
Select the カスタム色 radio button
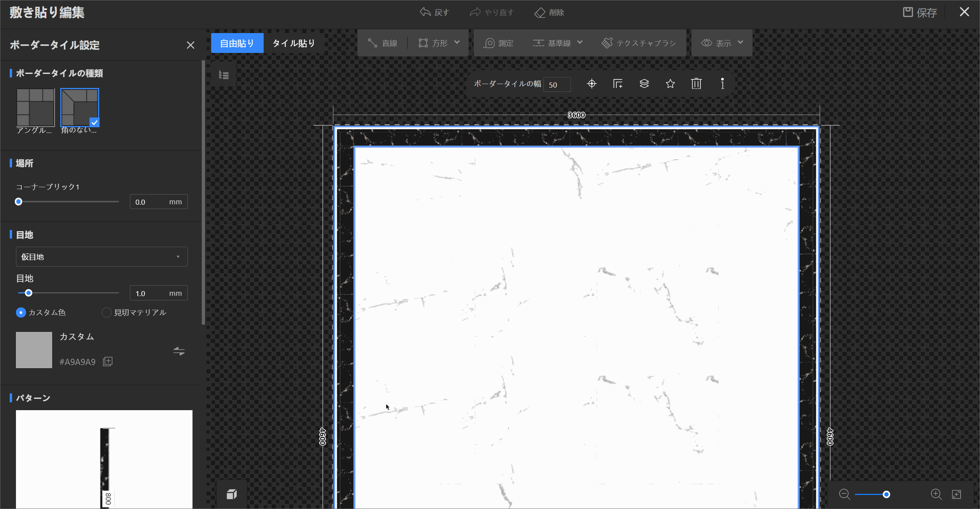(x=21, y=312)
